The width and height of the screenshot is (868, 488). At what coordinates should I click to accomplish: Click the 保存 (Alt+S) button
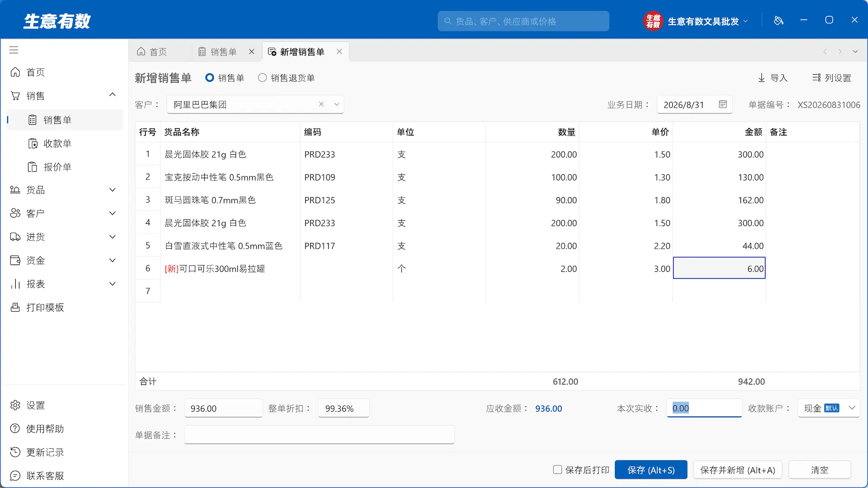click(x=651, y=470)
